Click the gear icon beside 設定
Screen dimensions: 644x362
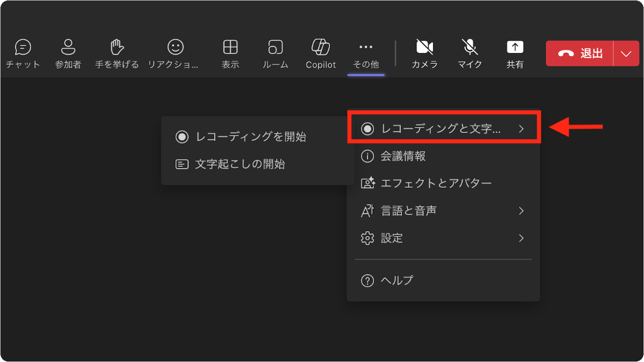pos(368,238)
